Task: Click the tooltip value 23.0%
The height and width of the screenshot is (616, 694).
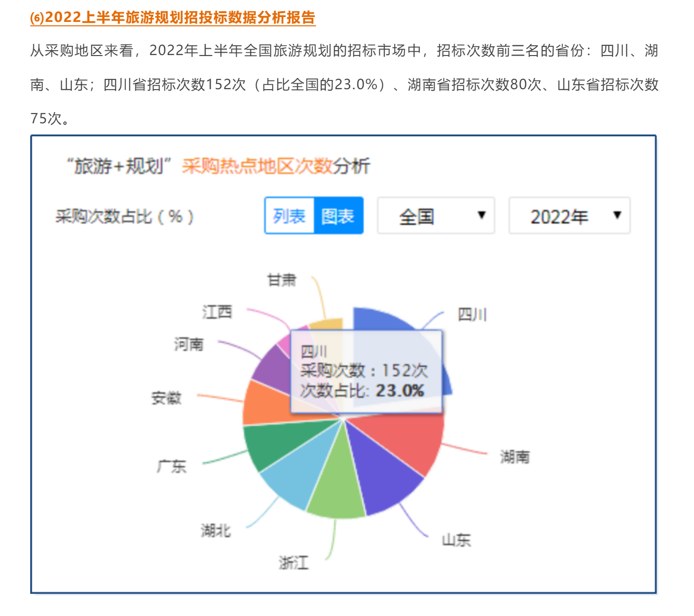Action: click(399, 390)
